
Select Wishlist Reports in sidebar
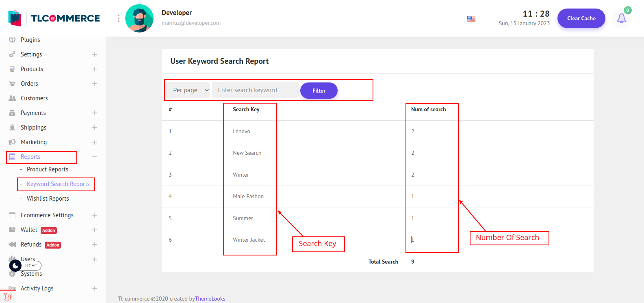click(x=48, y=199)
